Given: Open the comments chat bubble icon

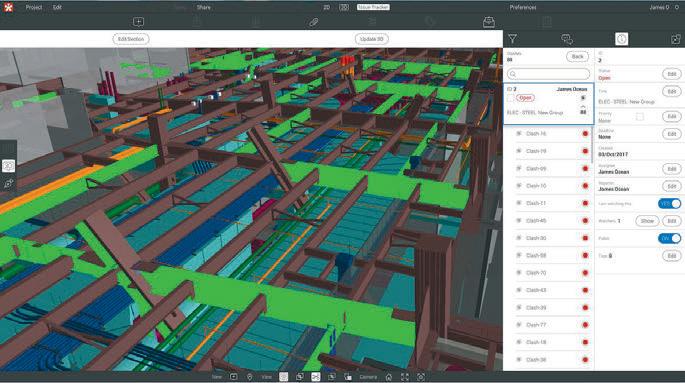Looking at the screenshot, I should pos(567,39).
